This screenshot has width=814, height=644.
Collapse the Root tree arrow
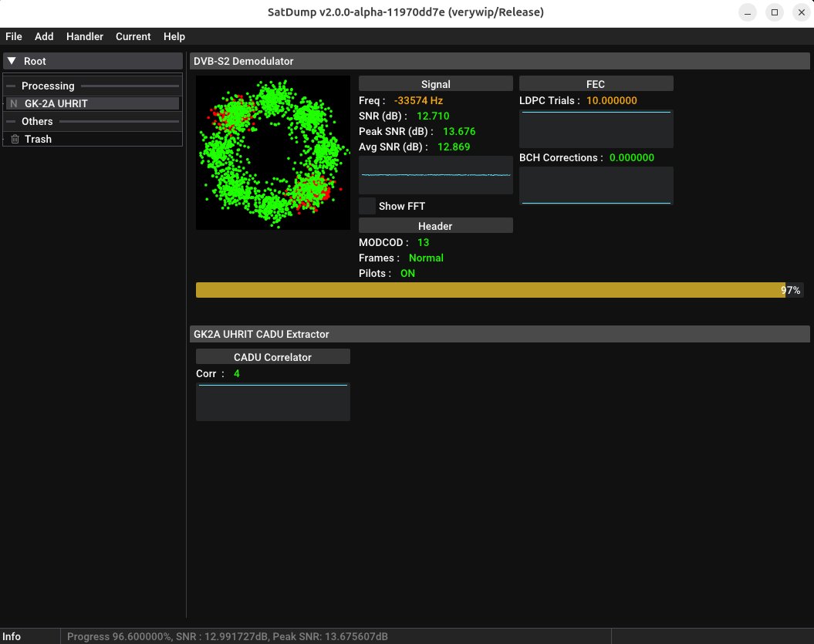(12, 61)
